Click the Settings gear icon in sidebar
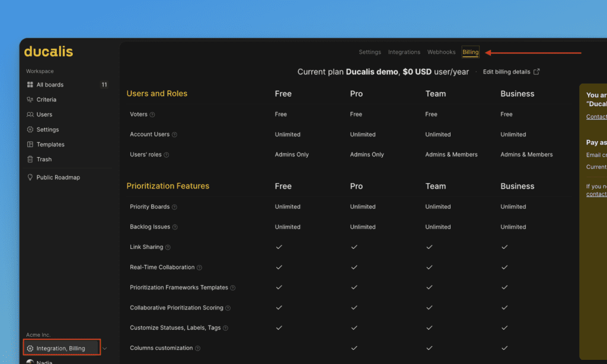607x364 pixels. coord(30,129)
